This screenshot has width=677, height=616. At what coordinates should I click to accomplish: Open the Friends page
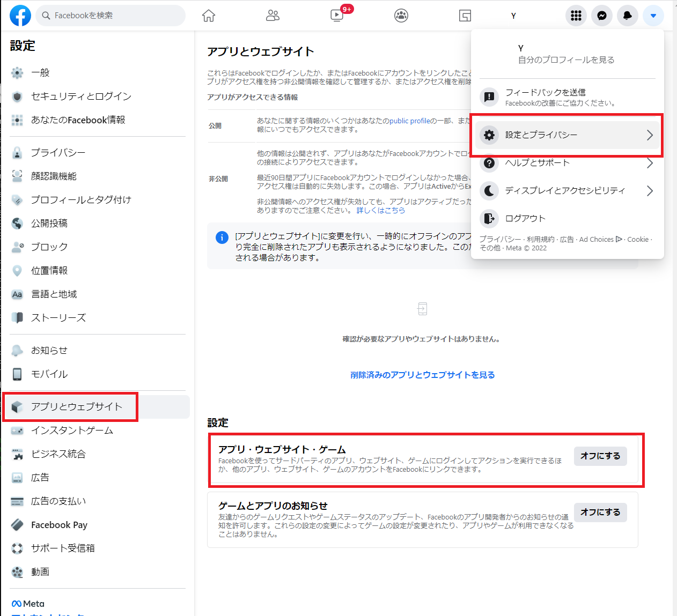point(273,16)
